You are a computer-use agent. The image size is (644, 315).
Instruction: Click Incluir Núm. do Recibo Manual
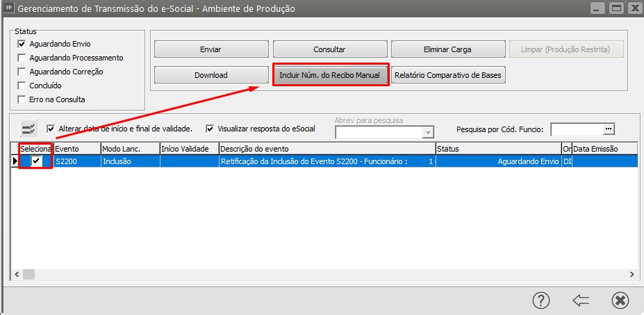330,75
